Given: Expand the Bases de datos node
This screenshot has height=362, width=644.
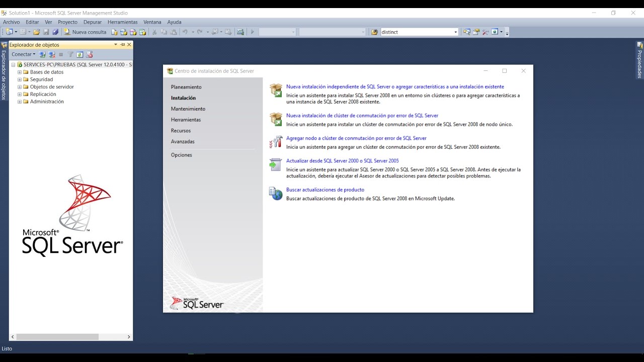Looking at the screenshot, I should 20,72.
